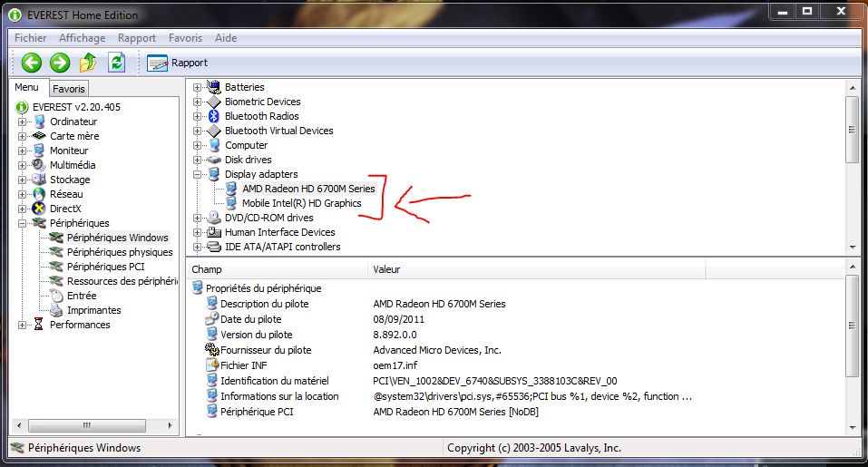Select Périphériques Windows in the tree
This screenshot has height=467, width=868.
[x=117, y=238]
